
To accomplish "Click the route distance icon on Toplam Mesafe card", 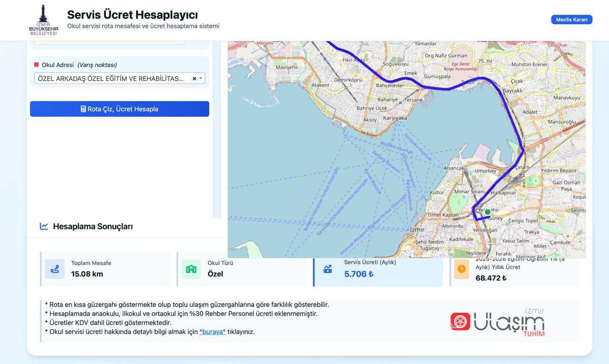I will pyautogui.click(x=54, y=269).
